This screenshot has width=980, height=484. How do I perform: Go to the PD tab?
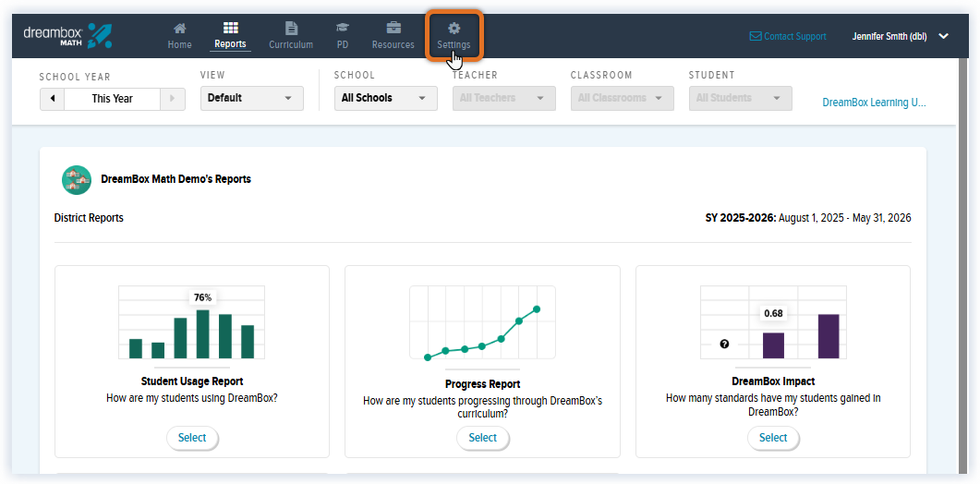pos(342,36)
